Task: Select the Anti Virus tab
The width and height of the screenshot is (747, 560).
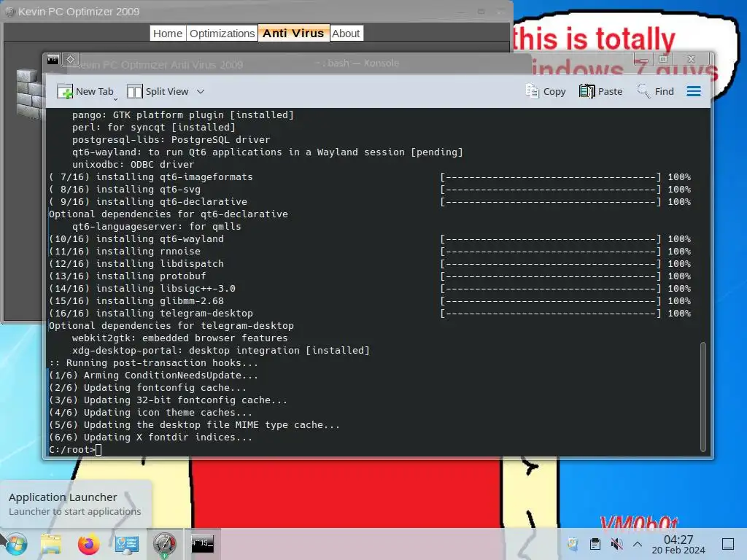Action: 293,34
